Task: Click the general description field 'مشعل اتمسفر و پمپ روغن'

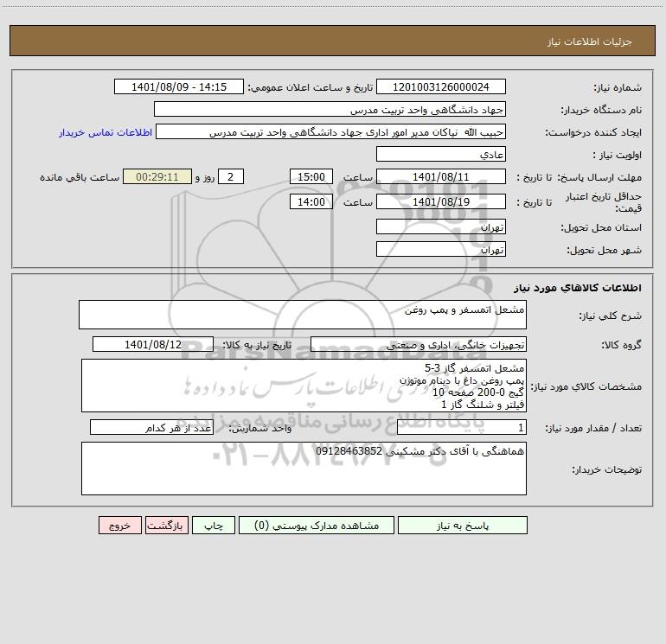Action: (x=303, y=315)
